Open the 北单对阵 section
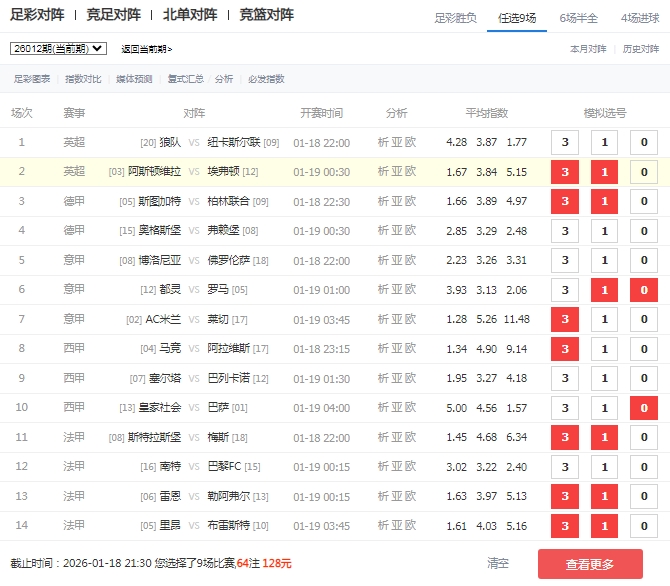 tap(189, 15)
